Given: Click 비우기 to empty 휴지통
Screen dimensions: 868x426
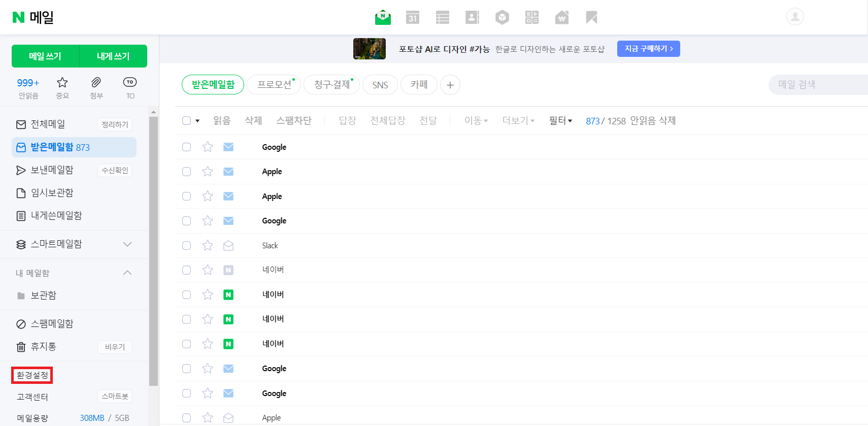Looking at the screenshot, I should pyautogui.click(x=115, y=347).
